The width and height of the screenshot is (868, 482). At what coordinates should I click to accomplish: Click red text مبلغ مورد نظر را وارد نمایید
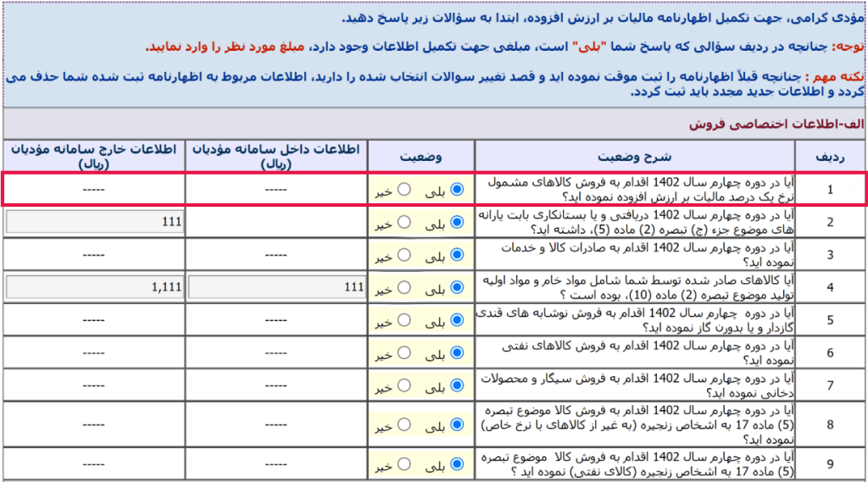[x=225, y=47]
